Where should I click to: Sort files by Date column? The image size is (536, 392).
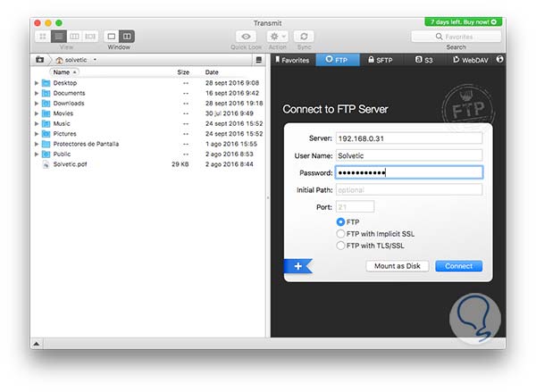coord(212,72)
